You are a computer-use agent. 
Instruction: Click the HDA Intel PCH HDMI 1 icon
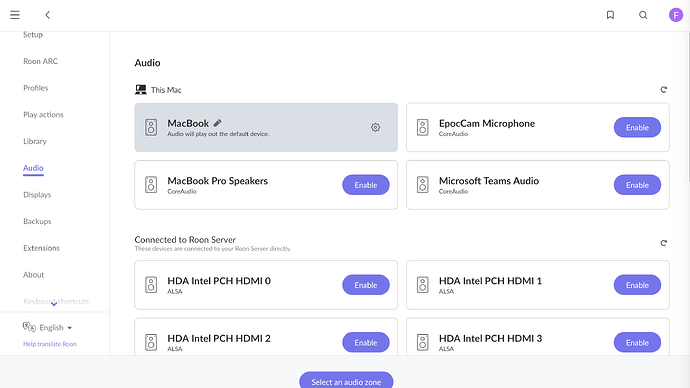pos(422,285)
